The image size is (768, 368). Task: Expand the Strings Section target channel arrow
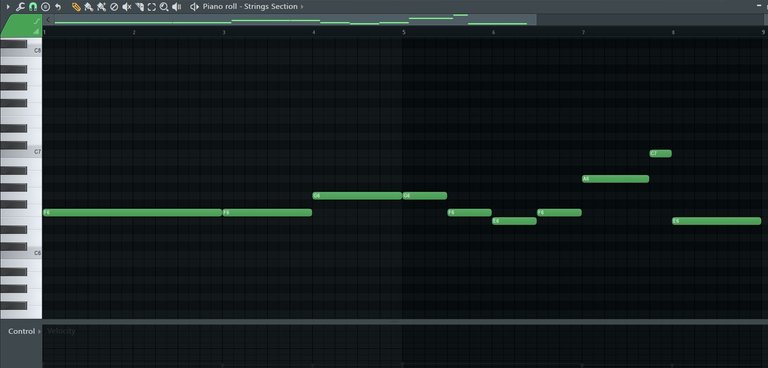point(302,7)
